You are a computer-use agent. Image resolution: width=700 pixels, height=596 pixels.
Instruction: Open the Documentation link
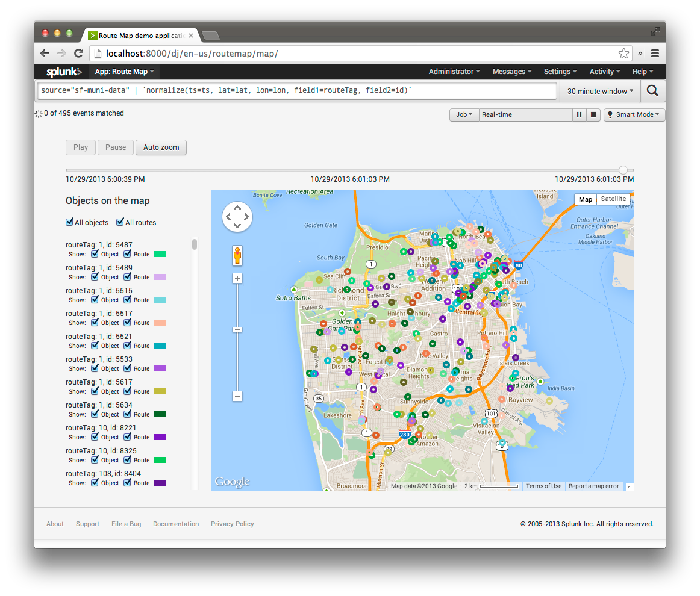tap(176, 524)
